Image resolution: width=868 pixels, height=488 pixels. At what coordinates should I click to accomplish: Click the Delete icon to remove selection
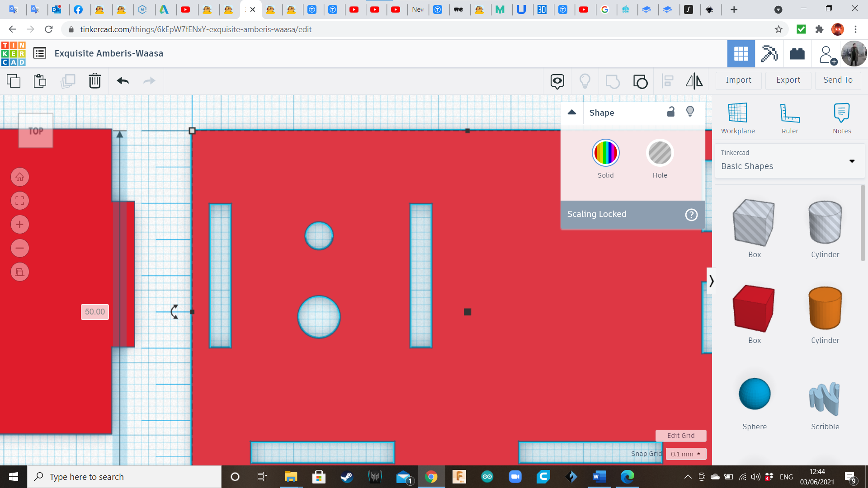95,81
